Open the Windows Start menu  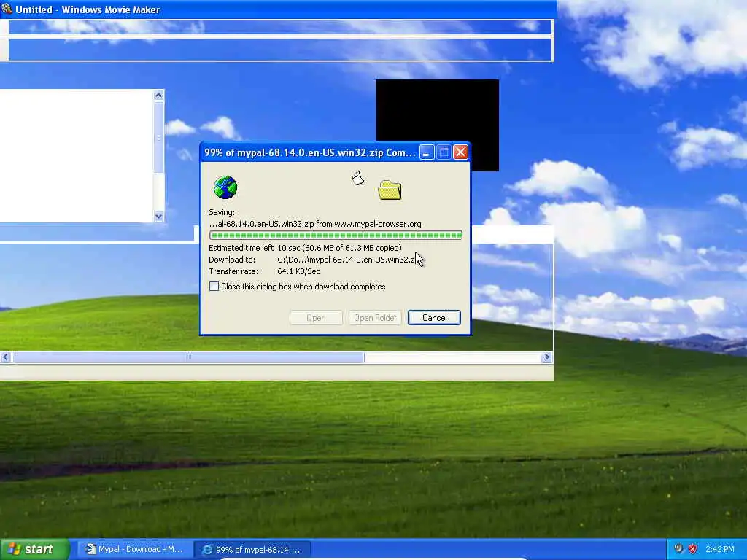pos(34,549)
